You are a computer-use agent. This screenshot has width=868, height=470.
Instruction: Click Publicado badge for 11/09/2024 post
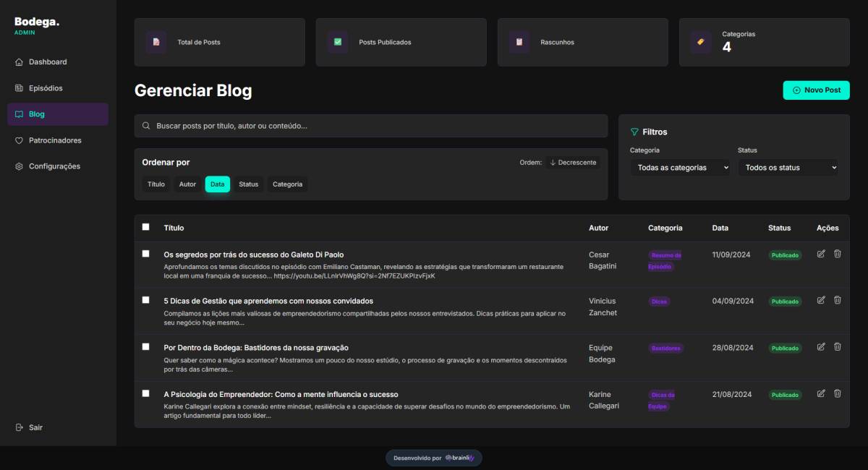pos(785,255)
